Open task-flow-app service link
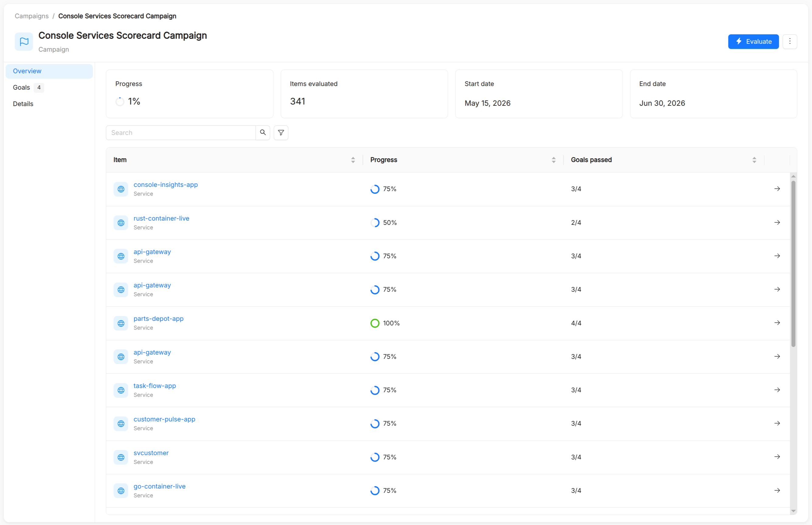Image resolution: width=812 pixels, height=525 pixels. click(x=155, y=386)
